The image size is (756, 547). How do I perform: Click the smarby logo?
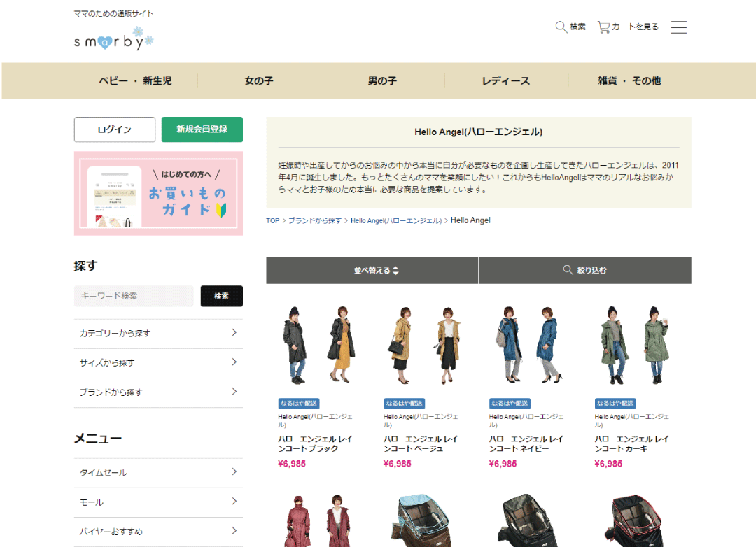click(x=114, y=38)
